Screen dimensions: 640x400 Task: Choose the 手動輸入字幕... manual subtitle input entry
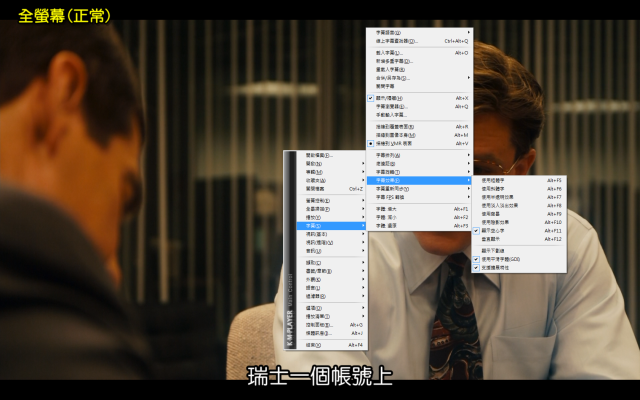[x=419, y=115]
